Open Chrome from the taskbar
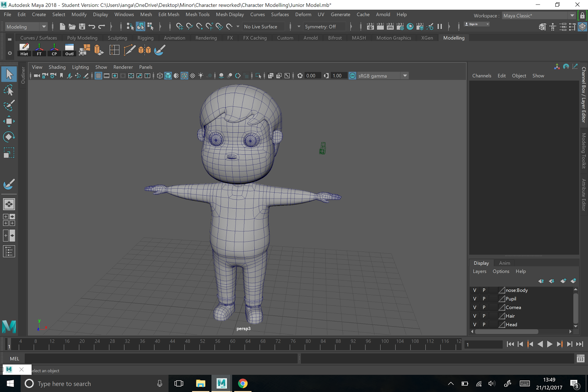The height and width of the screenshot is (392, 588). pyautogui.click(x=243, y=384)
